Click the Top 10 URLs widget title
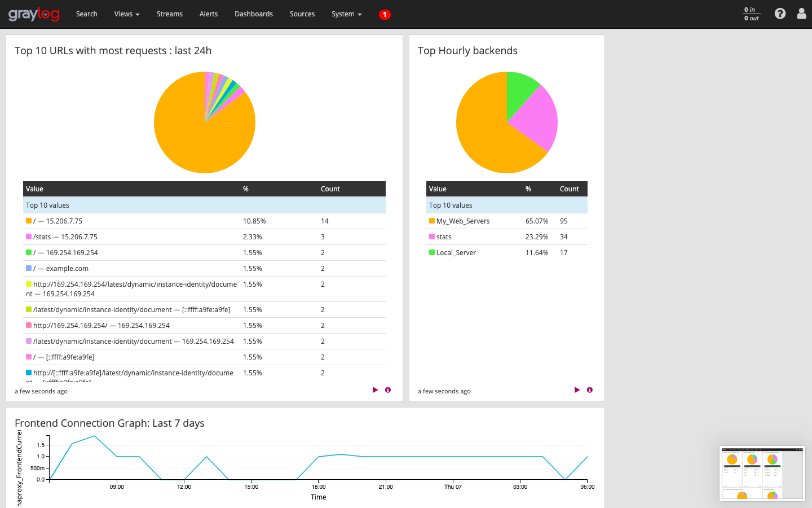 (x=113, y=51)
